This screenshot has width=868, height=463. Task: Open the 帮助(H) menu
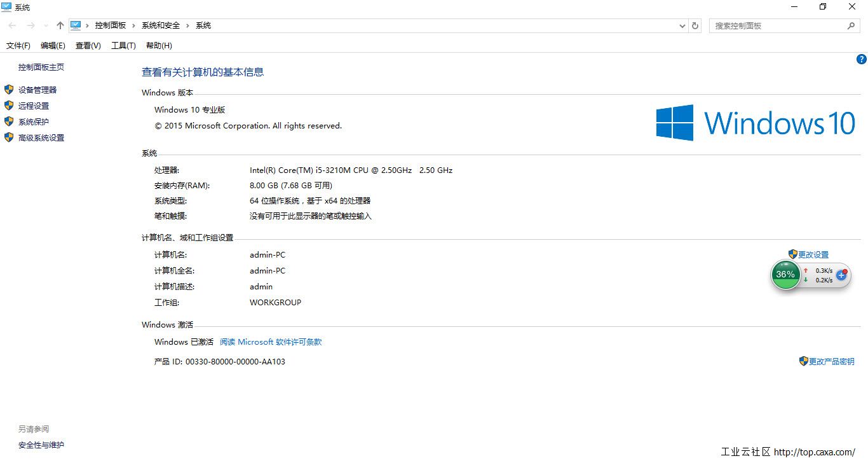point(159,46)
